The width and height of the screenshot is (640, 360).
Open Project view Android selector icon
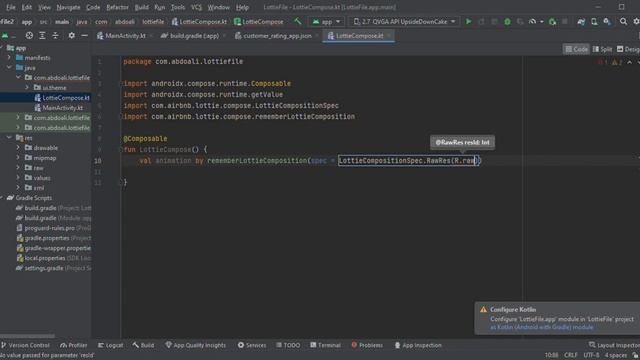pos(5,36)
